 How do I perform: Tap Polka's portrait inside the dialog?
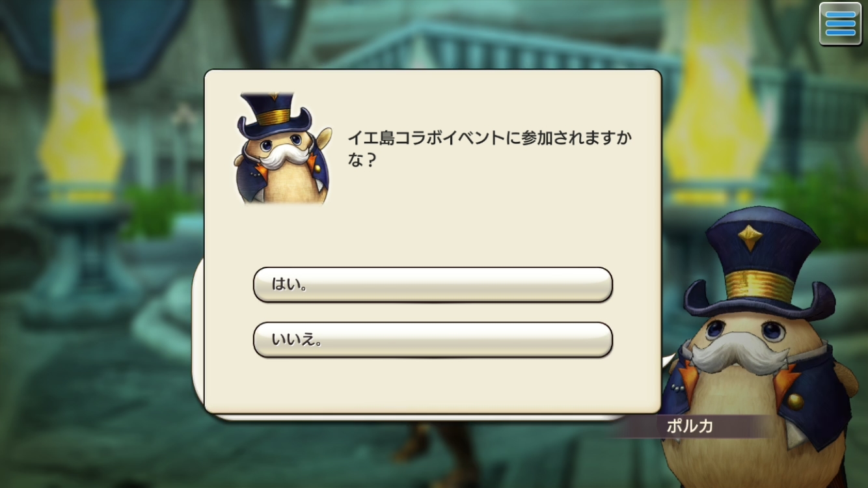coord(283,148)
